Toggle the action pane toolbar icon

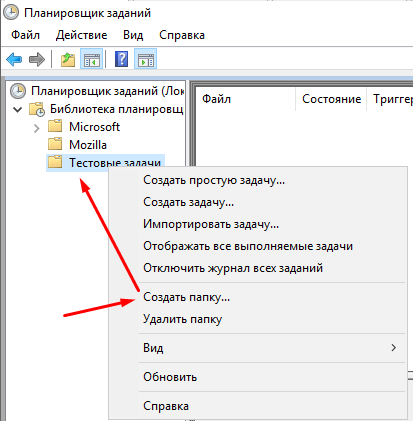146,60
